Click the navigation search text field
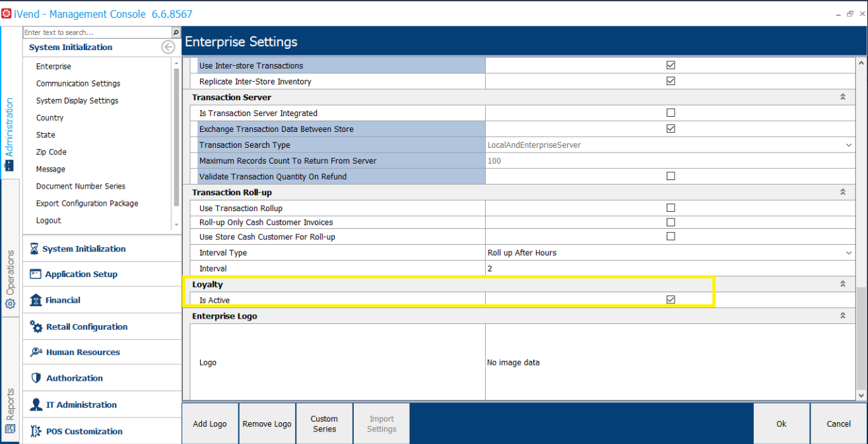 click(97, 32)
